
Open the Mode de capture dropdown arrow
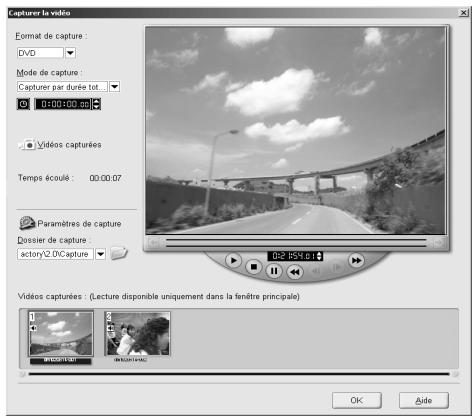pyautogui.click(x=114, y=87)
